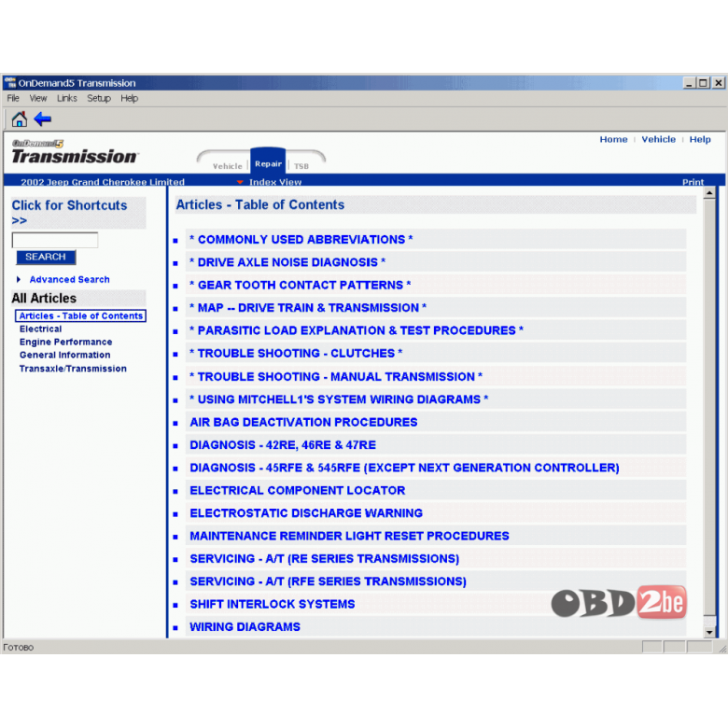Select Engine Performance in sidebar
728x728 pixels.
pos(66,342)
